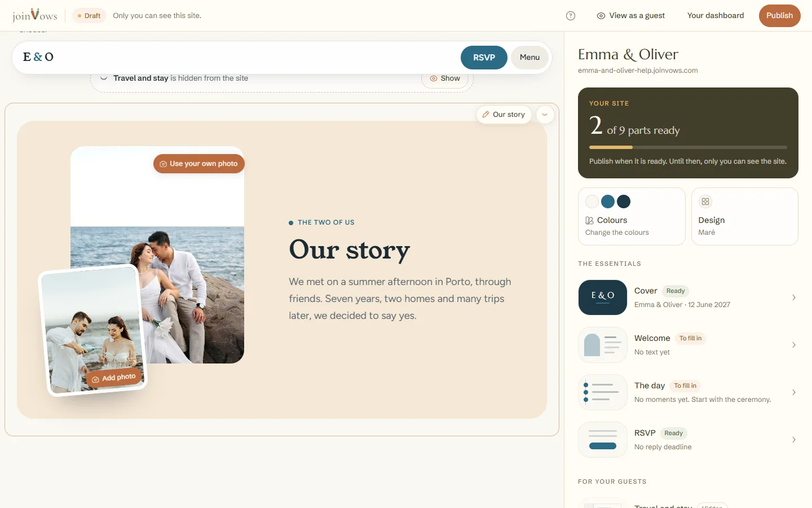Click the emma-and-oliver-help.joinvows.com address
The height and width of the screenshot is (508, 812).
click(x=638, y=71)
